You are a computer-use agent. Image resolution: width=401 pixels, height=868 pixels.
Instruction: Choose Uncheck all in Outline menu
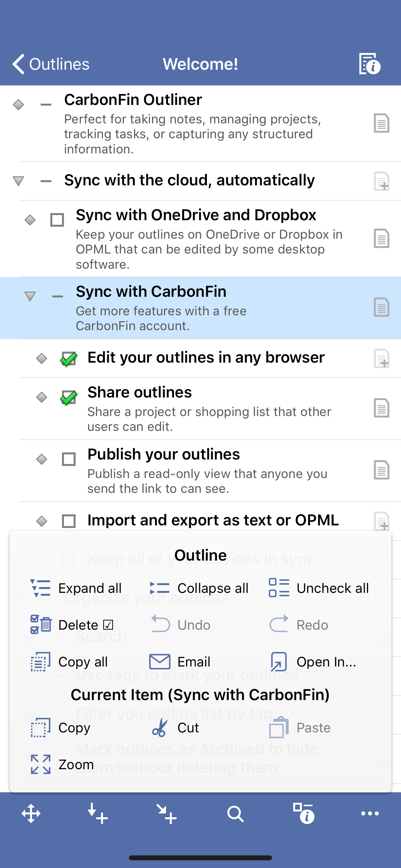pyautogui.click(x=319, y=588)
